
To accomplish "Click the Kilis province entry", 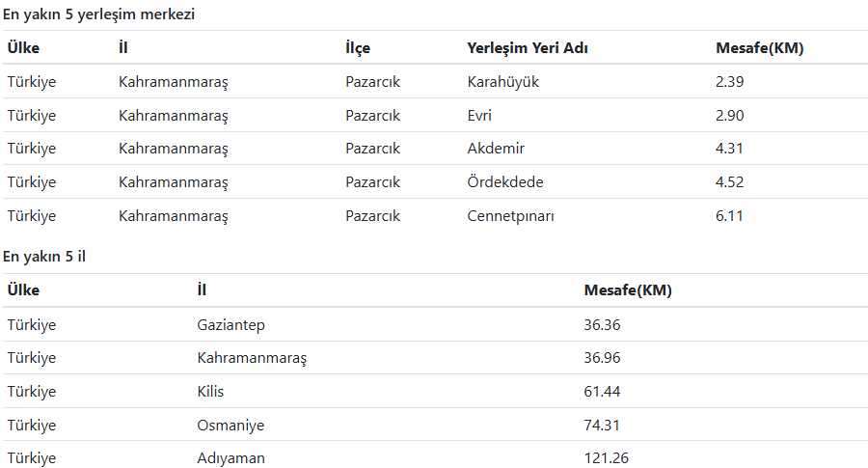I will [x=210, y=392].
